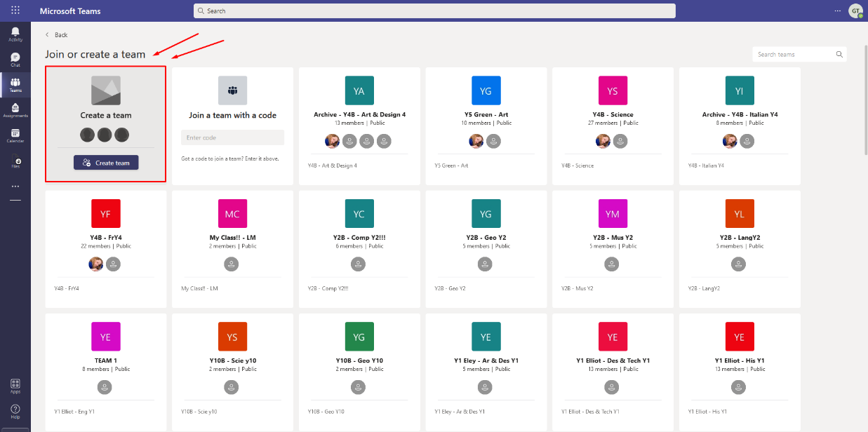
Task: Open the MC tile for My Class!! - LM
Action: pyautogui.click(x=232, y=214)
